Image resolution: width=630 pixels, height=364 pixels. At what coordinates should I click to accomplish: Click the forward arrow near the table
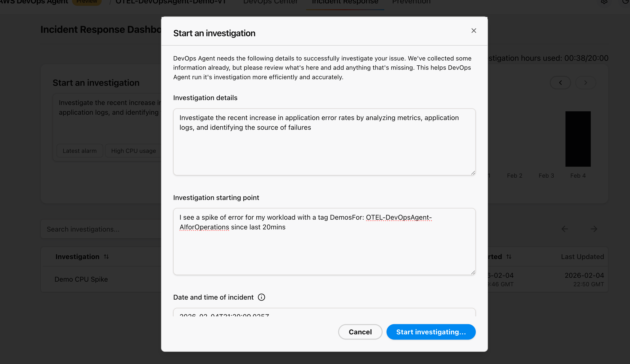point(594,229)
